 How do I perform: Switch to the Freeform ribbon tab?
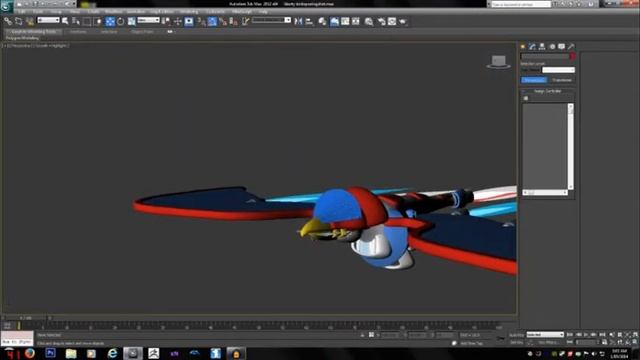click(x=78, y=31)
